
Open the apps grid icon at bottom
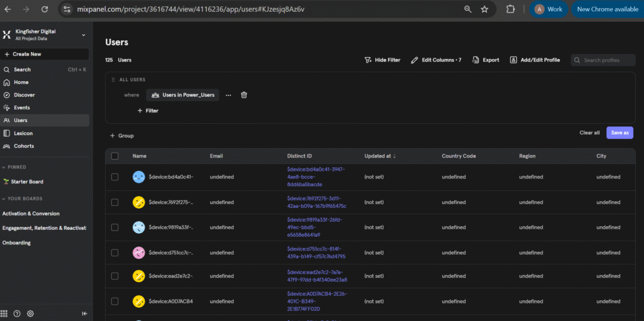[x=4, y=313]
